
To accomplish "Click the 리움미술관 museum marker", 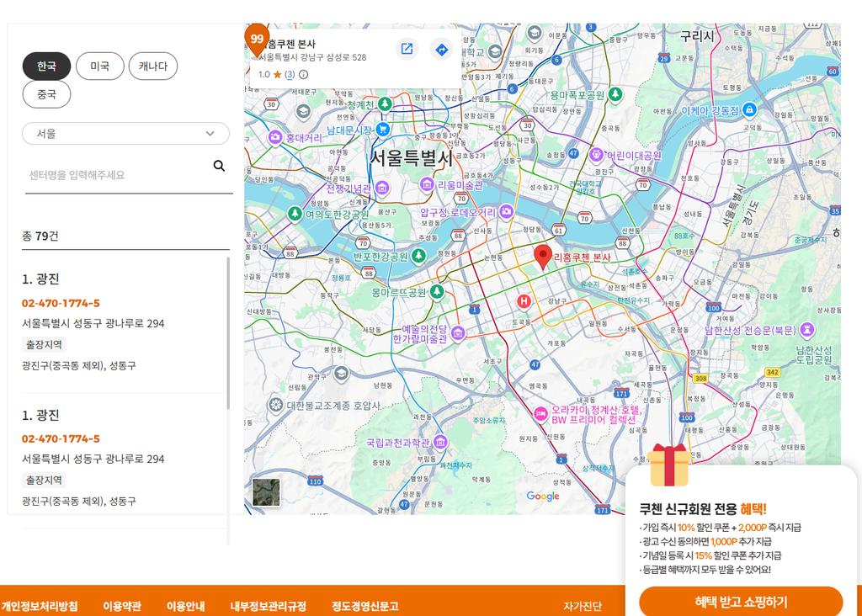I will point(427,184).
